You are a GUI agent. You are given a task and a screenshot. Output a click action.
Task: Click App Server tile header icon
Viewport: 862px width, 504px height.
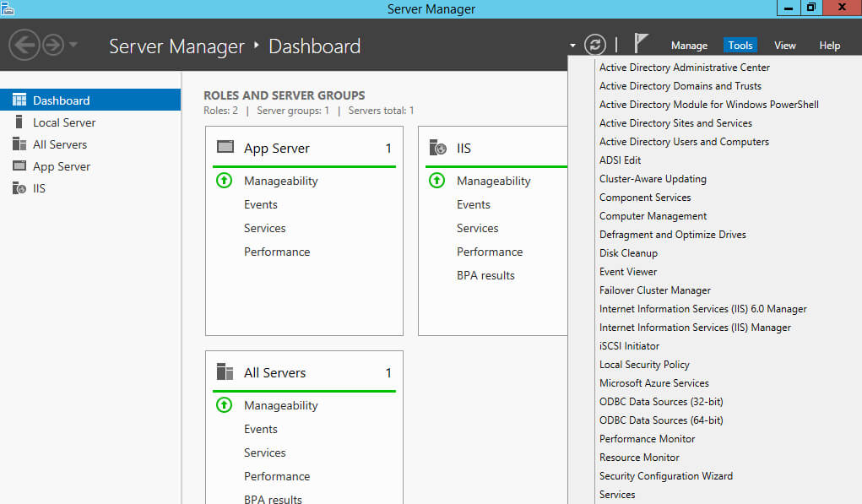tap(225, 147)
